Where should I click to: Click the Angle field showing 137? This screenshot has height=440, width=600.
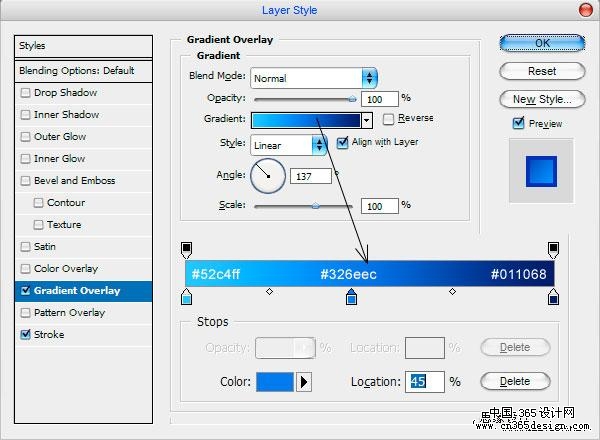point(311,176)
